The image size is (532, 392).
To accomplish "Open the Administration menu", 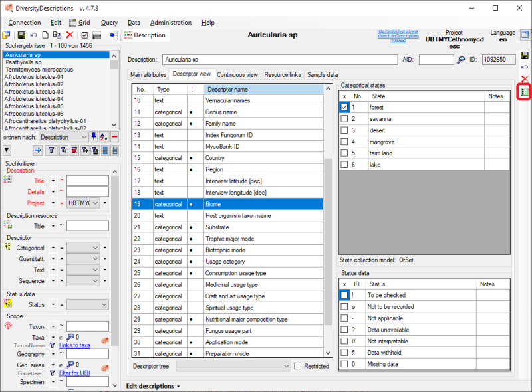I will point(170,23).
